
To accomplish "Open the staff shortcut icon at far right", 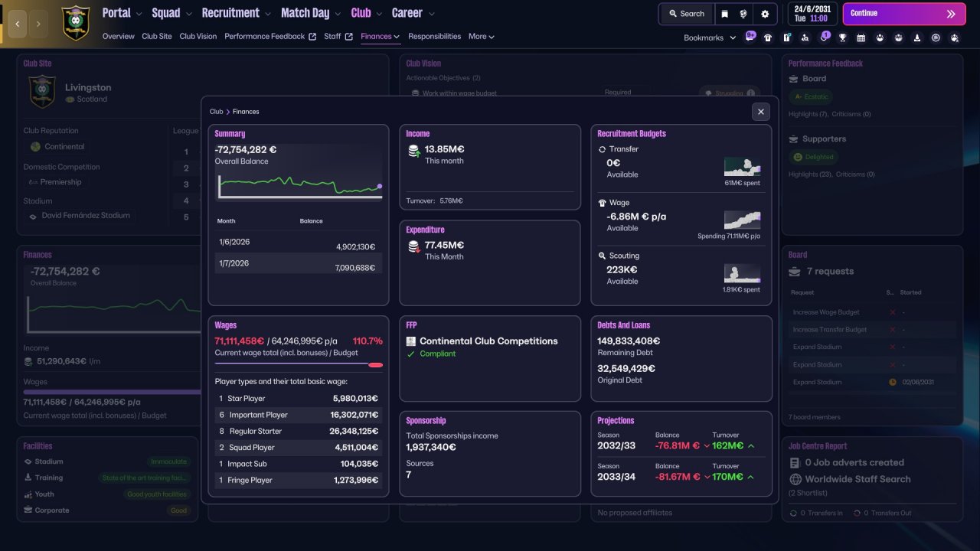I will tap(954, 37).
